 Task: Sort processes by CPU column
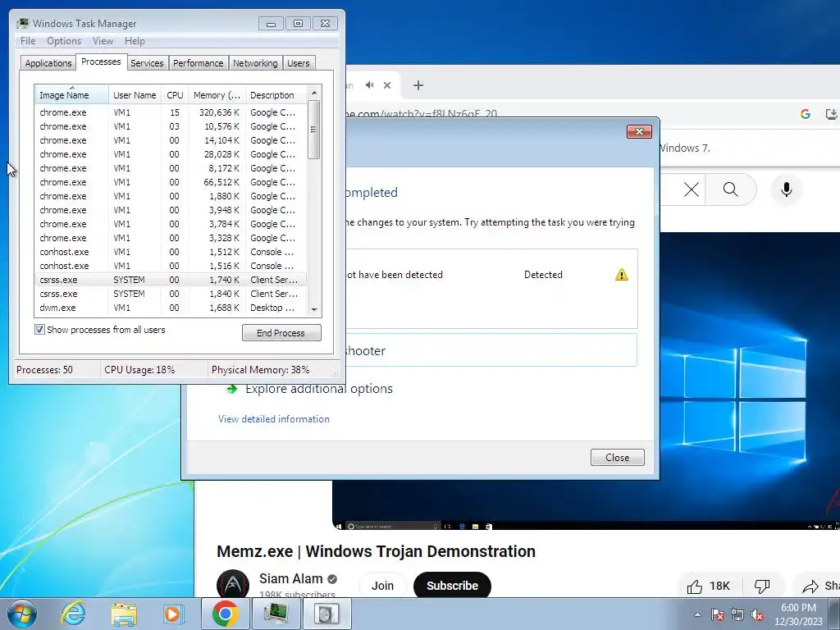[175, 95]
